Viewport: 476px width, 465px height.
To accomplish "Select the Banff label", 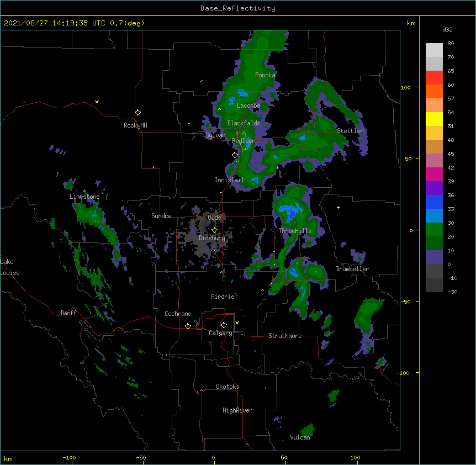I will [x=68, y=313].
